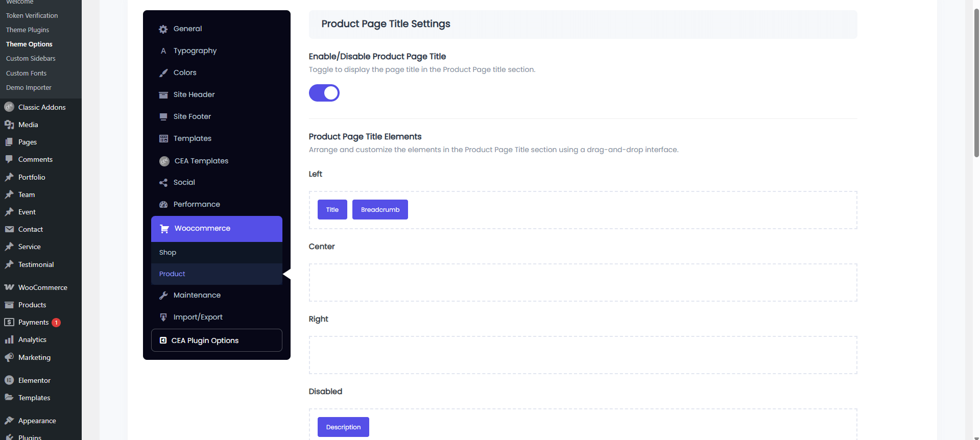Expand the Site Header settings section
The height and width of the screenshot is (440, 980).
194,94
